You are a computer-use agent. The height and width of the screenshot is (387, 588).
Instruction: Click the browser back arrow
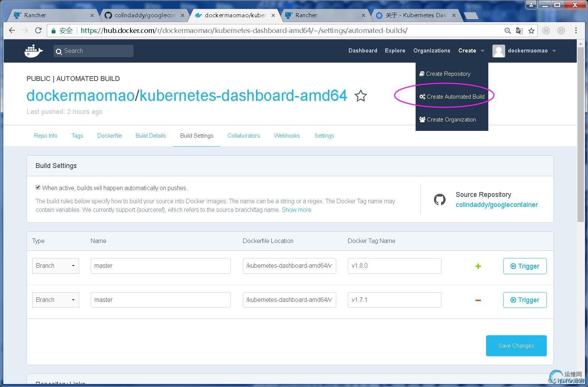coord(12,30)
